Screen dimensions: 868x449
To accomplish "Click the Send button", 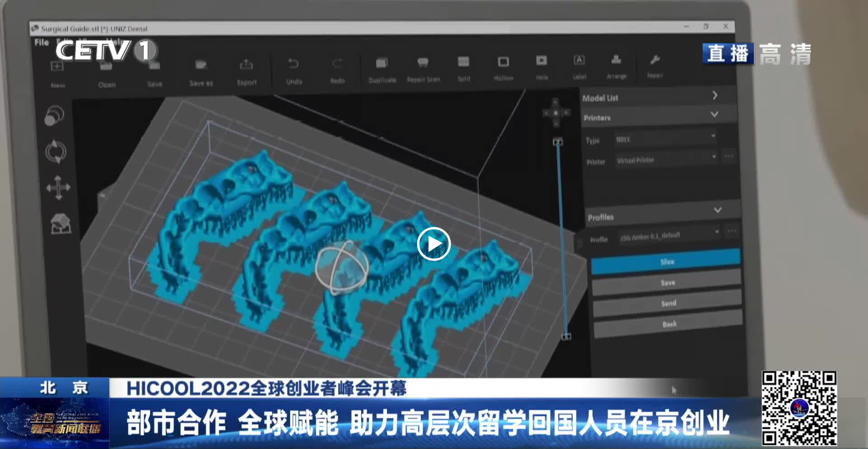I will tap(668, 303).
